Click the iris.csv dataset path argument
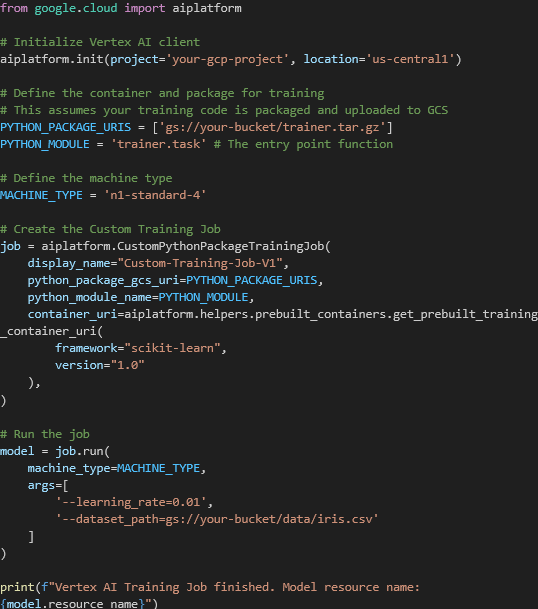This screenshot has width=538, height=609. [217, 519]
